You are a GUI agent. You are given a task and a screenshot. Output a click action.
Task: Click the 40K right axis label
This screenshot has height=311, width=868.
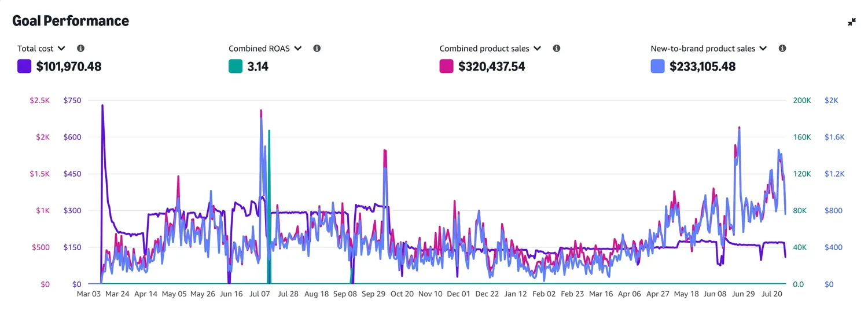(x=800, y=247)
